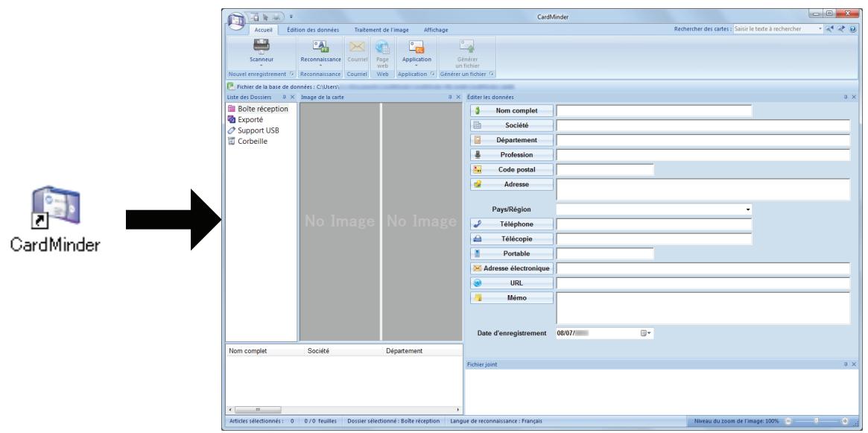Click the Scanneur scanner icon

pyautogui.click(x=262, y=45)
